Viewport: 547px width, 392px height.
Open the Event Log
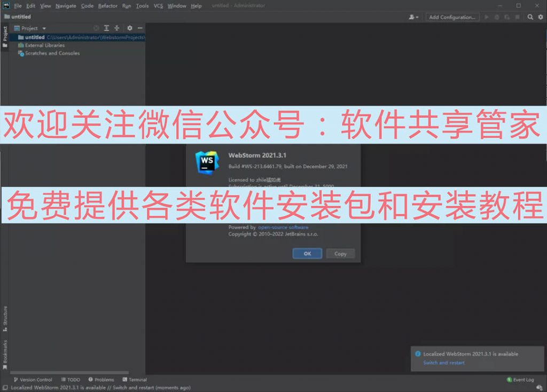[520, 379]
